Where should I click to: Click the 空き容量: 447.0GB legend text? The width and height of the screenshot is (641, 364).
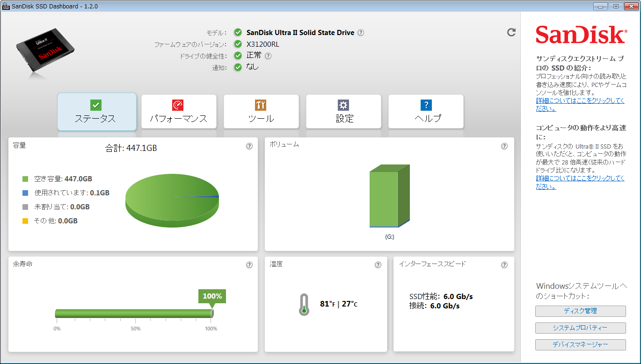pos(63,179)
